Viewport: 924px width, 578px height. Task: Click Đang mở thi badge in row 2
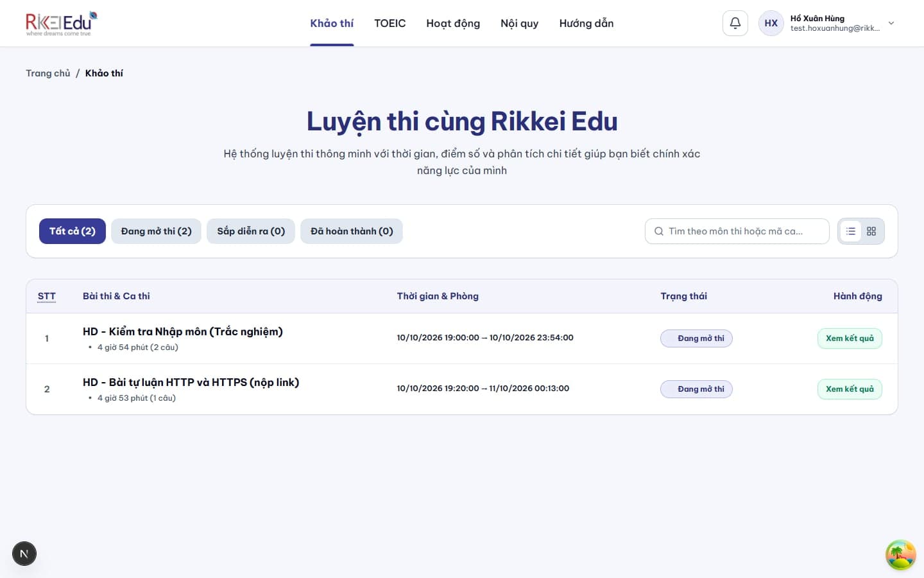(696, 389)
